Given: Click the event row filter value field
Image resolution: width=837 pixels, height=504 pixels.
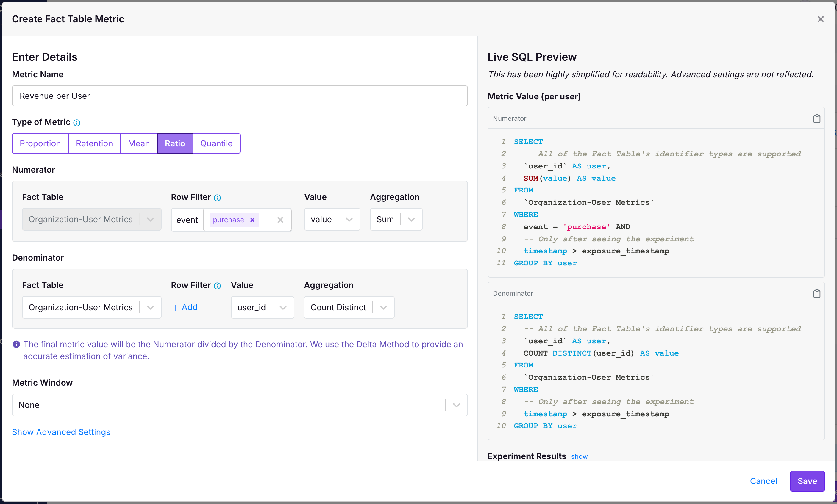Looking at the screenshot, I should 247,220.
